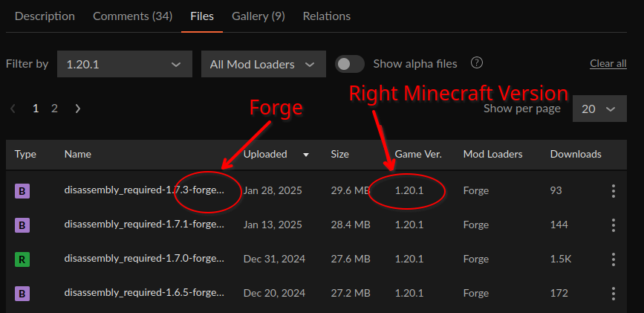644x313 pixels.
Task: Click the alpha files help icon
Action: (477, 63)
